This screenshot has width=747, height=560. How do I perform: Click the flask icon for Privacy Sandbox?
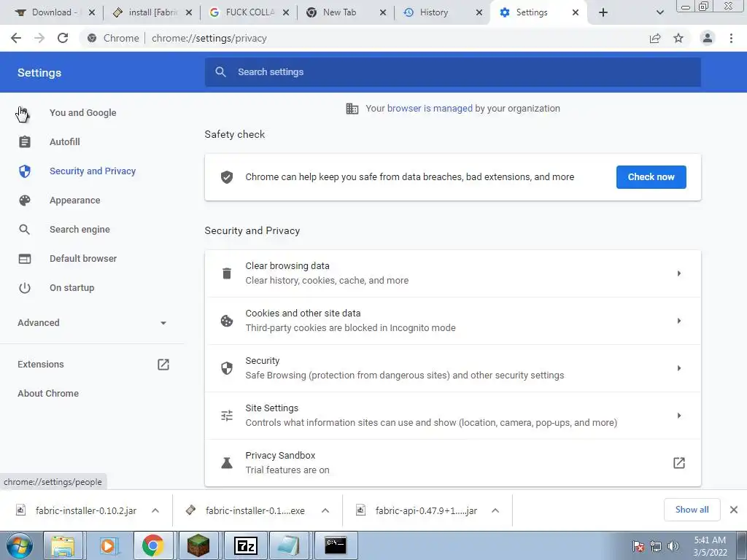[227, 463]
